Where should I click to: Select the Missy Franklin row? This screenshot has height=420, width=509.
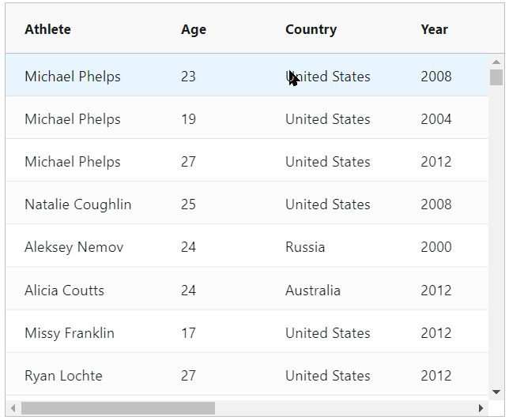click(x=247, y=331)
